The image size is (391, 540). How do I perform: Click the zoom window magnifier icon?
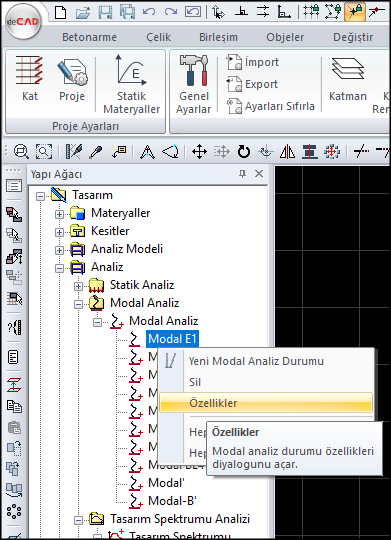(44, 152)
